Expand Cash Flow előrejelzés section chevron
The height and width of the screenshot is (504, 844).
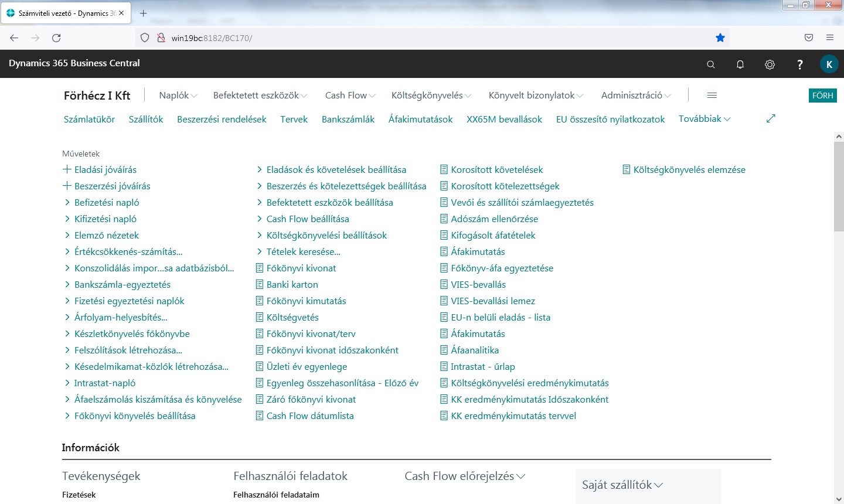(x=520, y=476)
